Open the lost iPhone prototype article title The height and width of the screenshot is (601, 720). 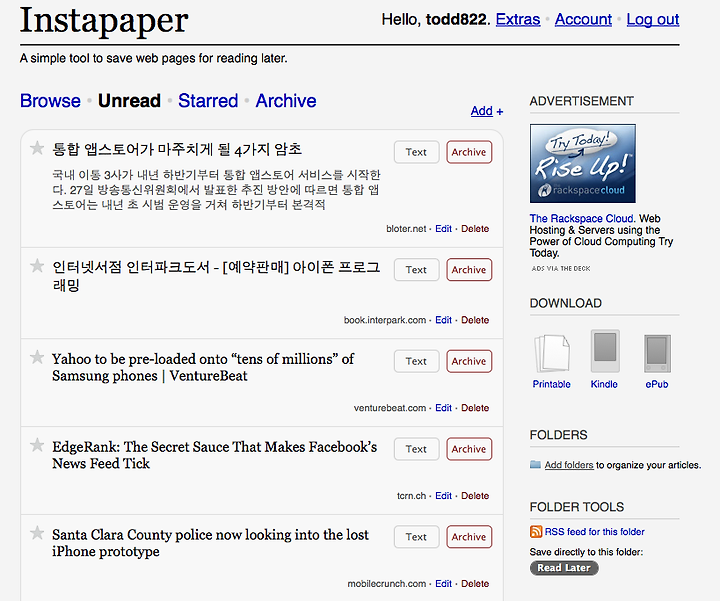[210, 543]
